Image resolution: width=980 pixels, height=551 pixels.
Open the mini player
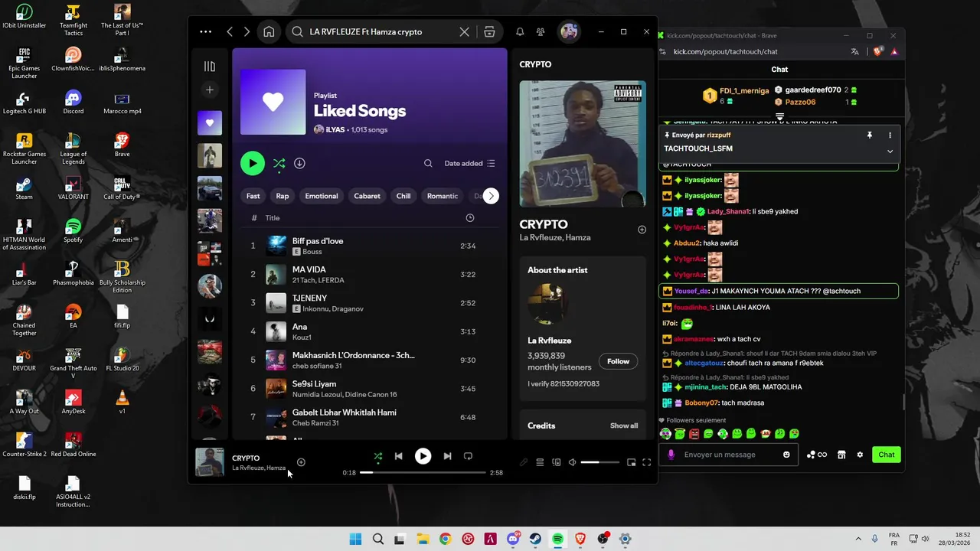631,462
